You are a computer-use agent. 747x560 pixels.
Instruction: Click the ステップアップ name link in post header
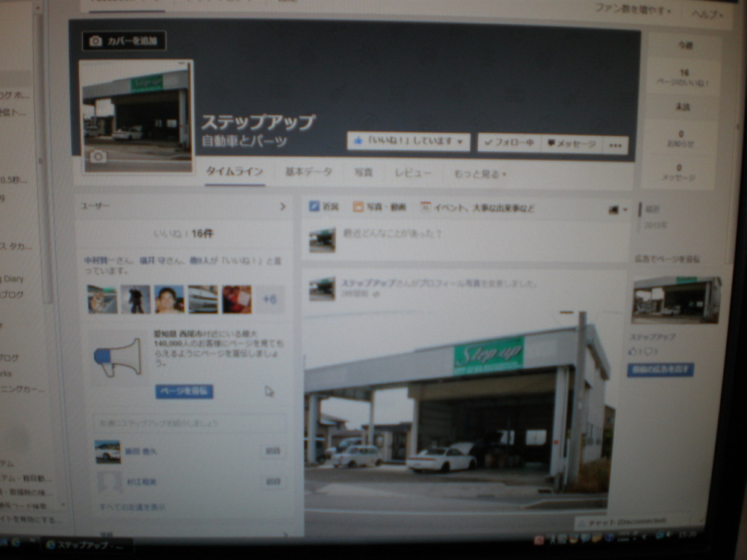click(x=368, y=283)
